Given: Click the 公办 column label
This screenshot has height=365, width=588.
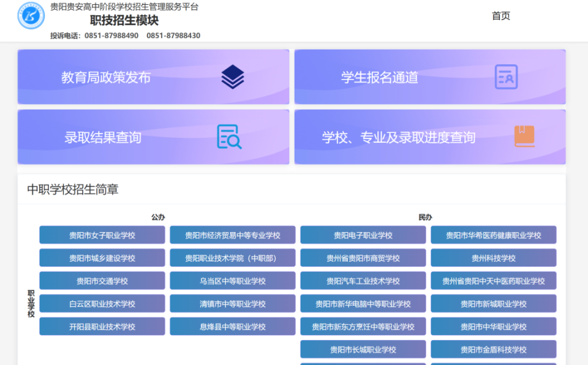Looking at the screenshot, I should [x=158, y=217].
